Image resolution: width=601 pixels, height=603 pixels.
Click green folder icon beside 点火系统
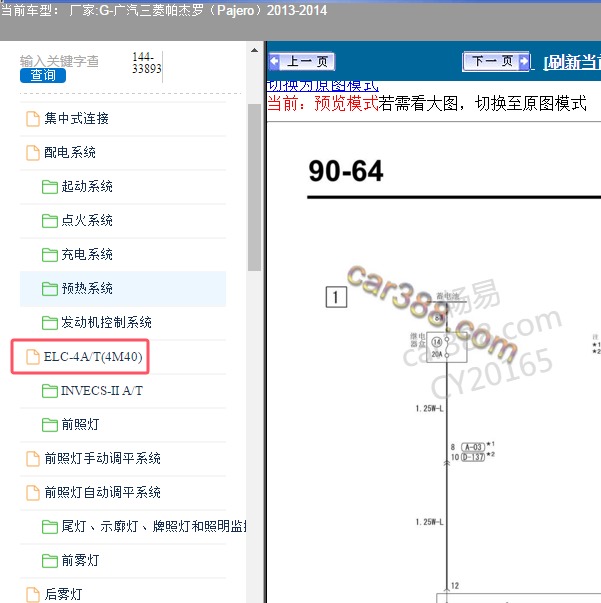tap(50, 221)
